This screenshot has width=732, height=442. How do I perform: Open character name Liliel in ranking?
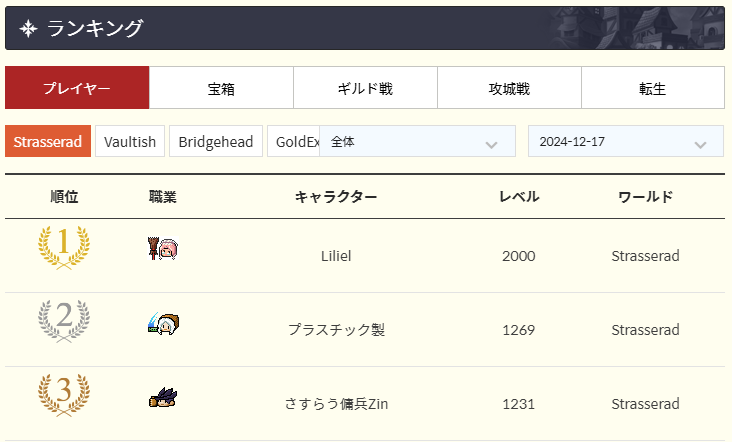[x=336, y=256]
